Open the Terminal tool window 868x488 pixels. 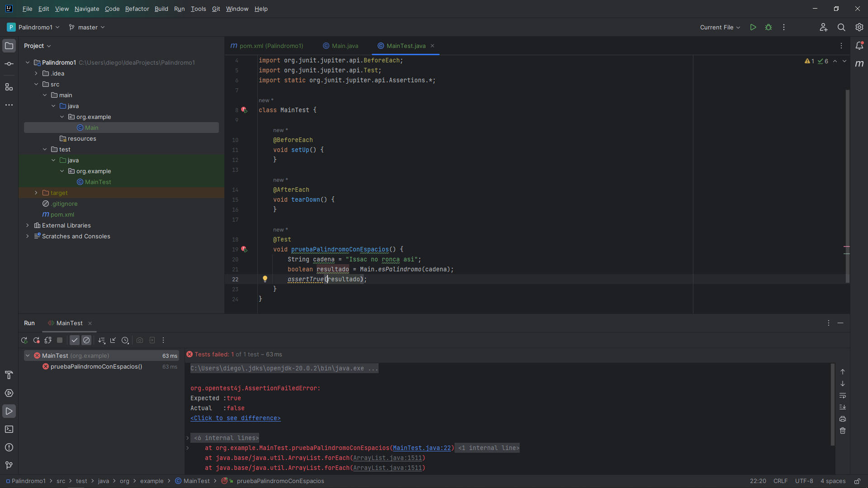coord(9,429)
